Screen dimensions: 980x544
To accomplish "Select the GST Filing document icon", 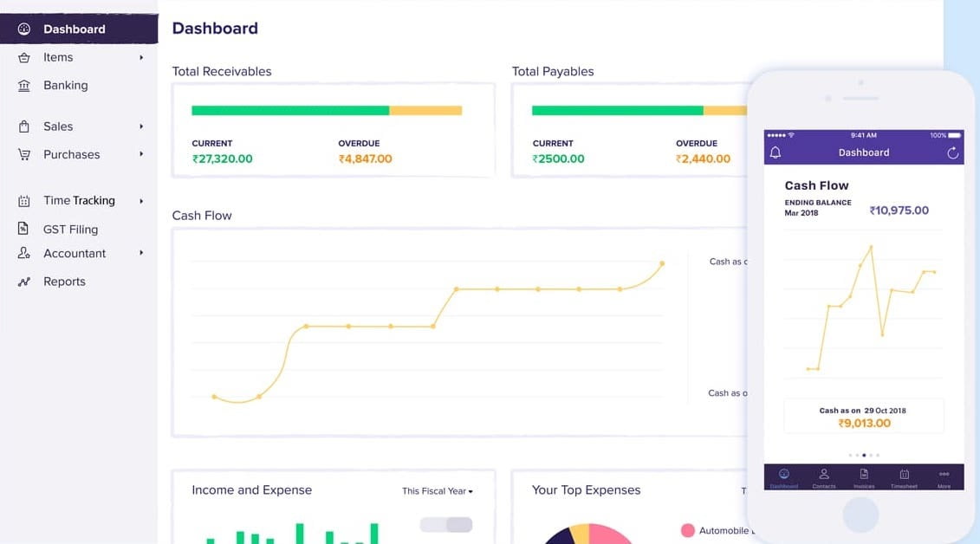I will point(23,229).
